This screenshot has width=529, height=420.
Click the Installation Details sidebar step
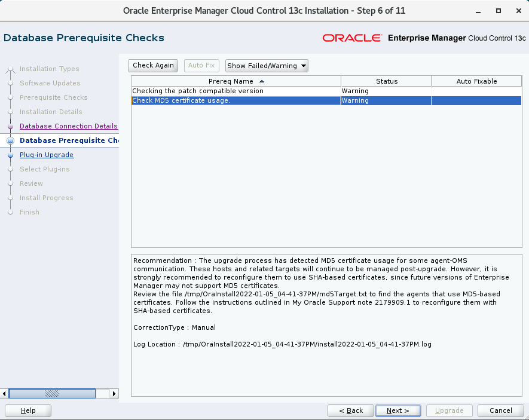[x=51, y=112]
